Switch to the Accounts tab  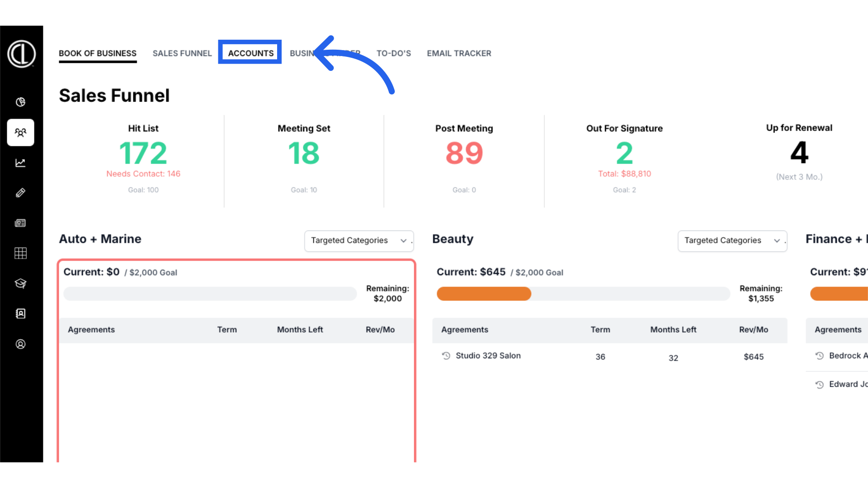coord(250,53)
